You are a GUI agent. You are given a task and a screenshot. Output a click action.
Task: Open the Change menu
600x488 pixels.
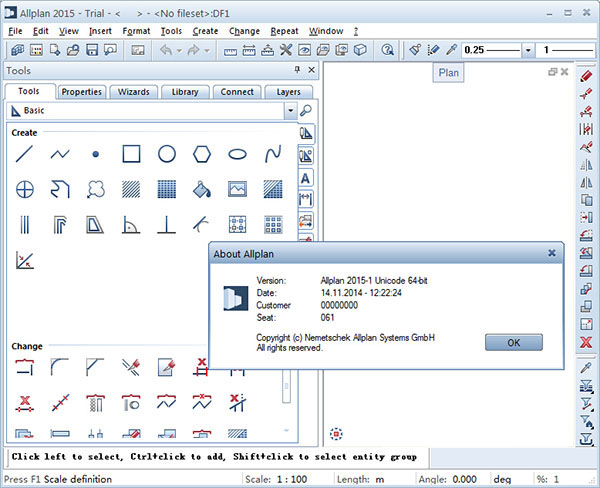(x=244, y=31)
